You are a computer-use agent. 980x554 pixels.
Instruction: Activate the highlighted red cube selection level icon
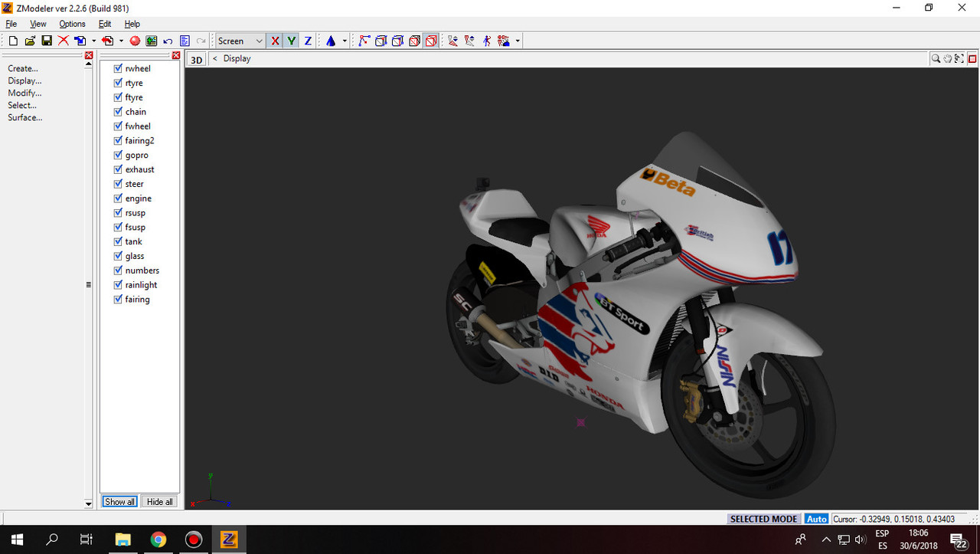[431, 41]
